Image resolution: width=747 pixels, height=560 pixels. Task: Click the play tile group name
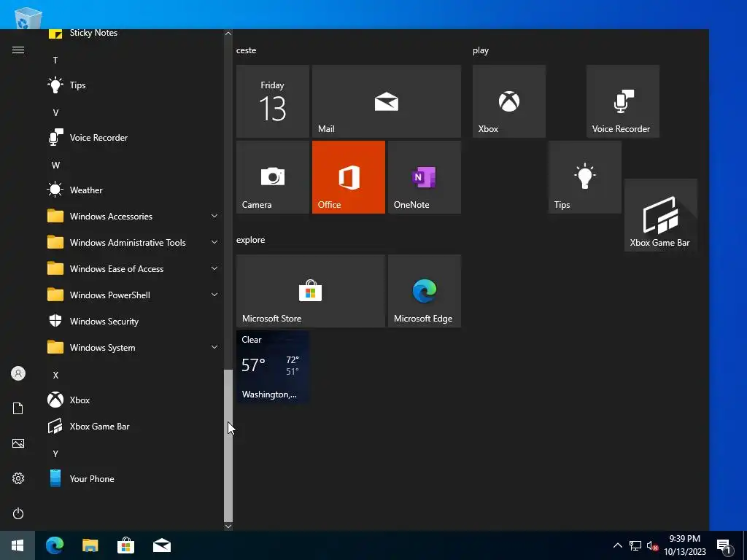(x=481, y=50)
